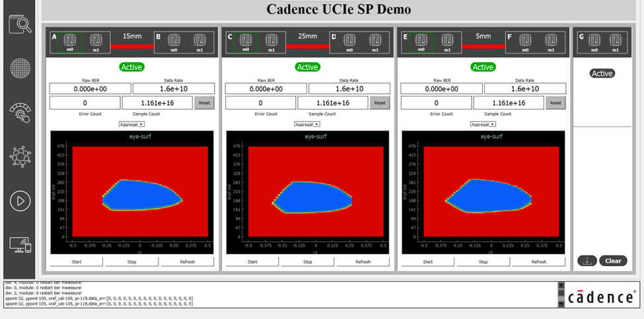Click Error Count field in 5mm panel
This screenshot has height=319, width=644.
436,103
